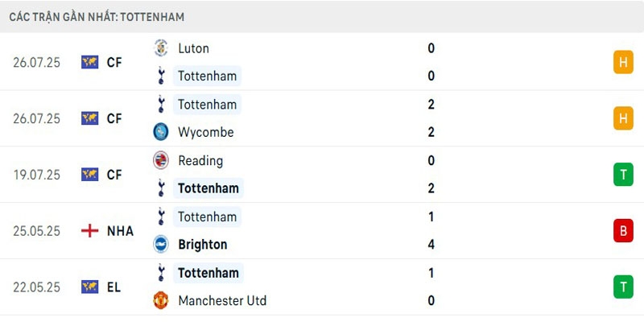Click orange H badge for Wycombe match
This screenshot has height=322, width=644.
(x=623, y=118)
